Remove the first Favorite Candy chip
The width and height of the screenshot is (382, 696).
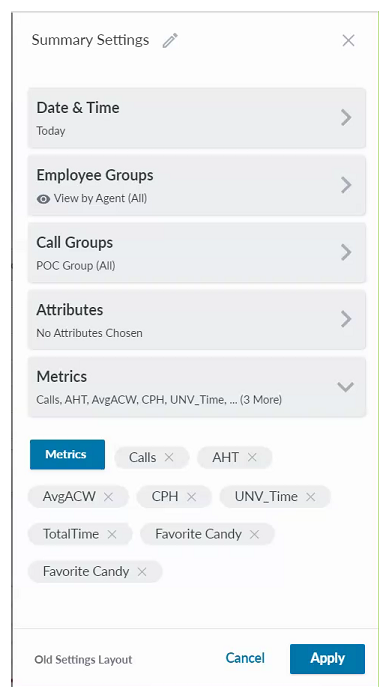(x=254, y=534)
